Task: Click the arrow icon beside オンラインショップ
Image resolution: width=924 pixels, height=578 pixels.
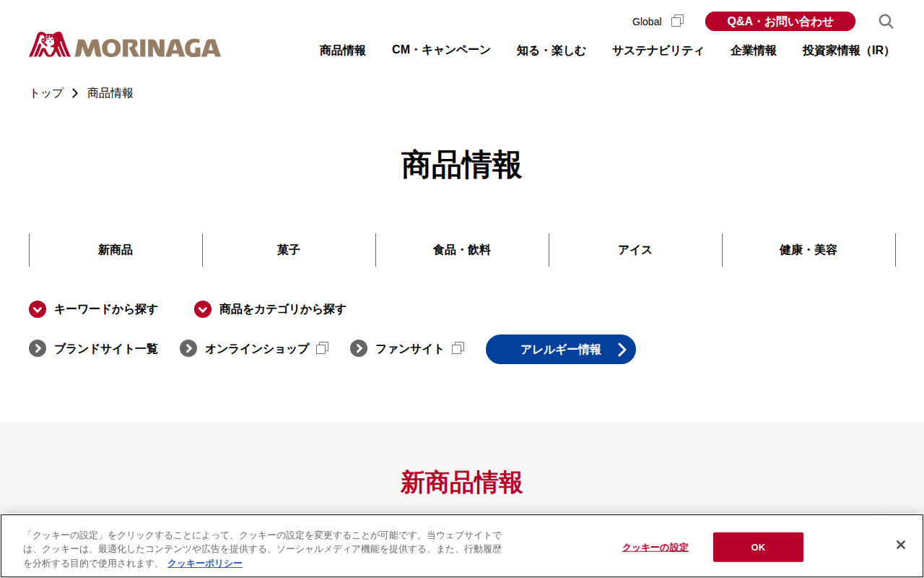Action: coord(188,348)
